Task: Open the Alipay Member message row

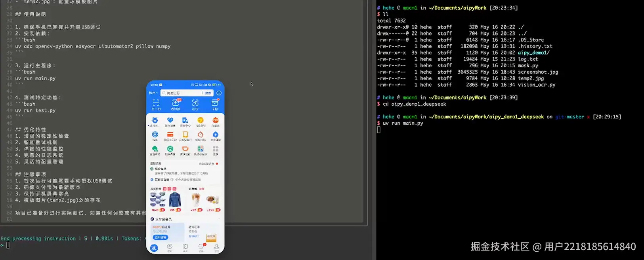Action: coord(185,180)
